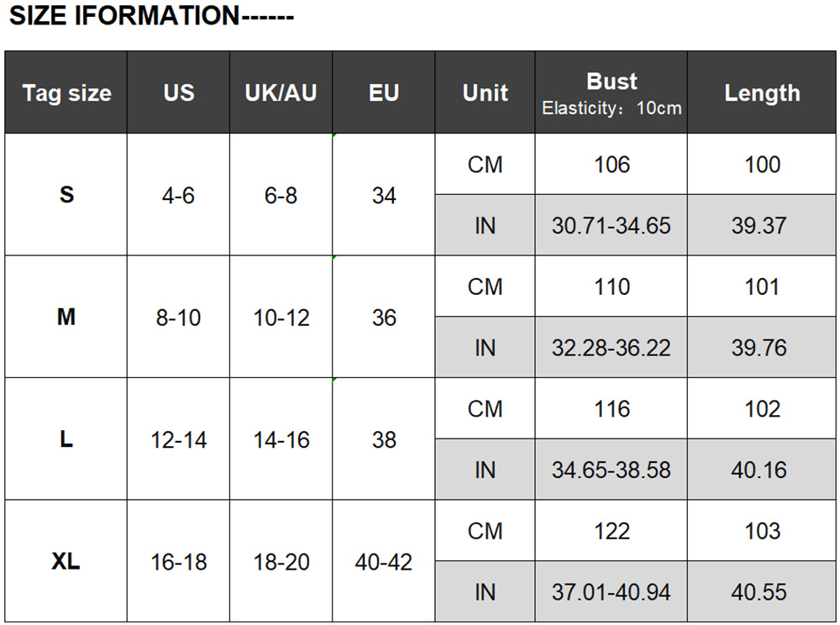Click the "Bust" column header
Image resolution: width=840 pixels, height=625 pixels.
612,81
